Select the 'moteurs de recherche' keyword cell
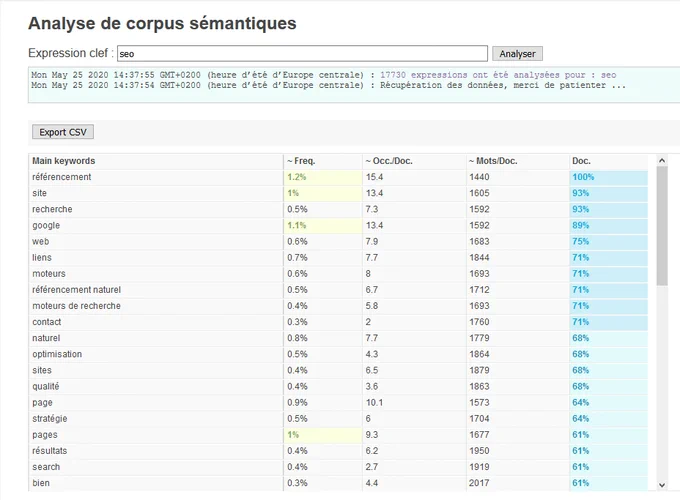Screen dimensions: 680x500 click(x=156, y=306)
